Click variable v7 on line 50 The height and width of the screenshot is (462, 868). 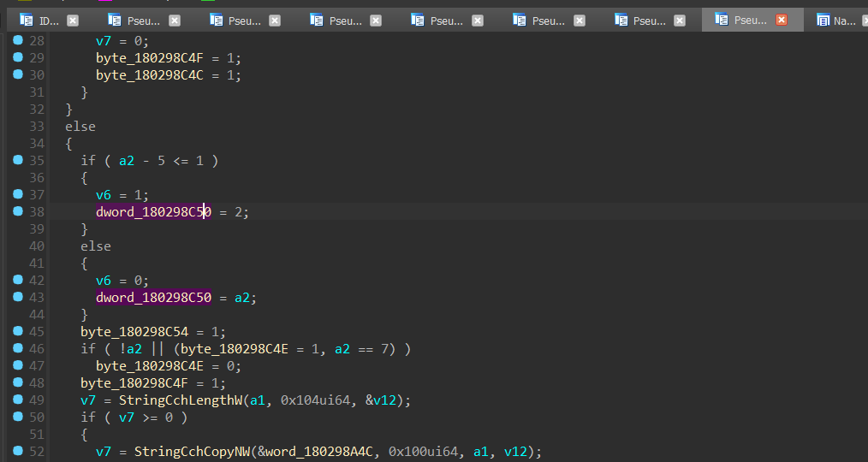pyautogui.click(x=127, y=418)
